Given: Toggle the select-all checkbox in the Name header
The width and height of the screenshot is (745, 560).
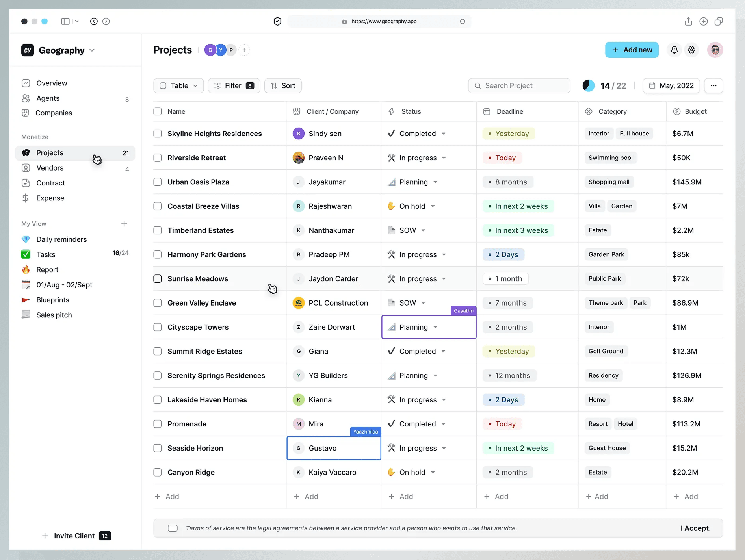Looking at the screenshot, I should (x=158, y=111).
